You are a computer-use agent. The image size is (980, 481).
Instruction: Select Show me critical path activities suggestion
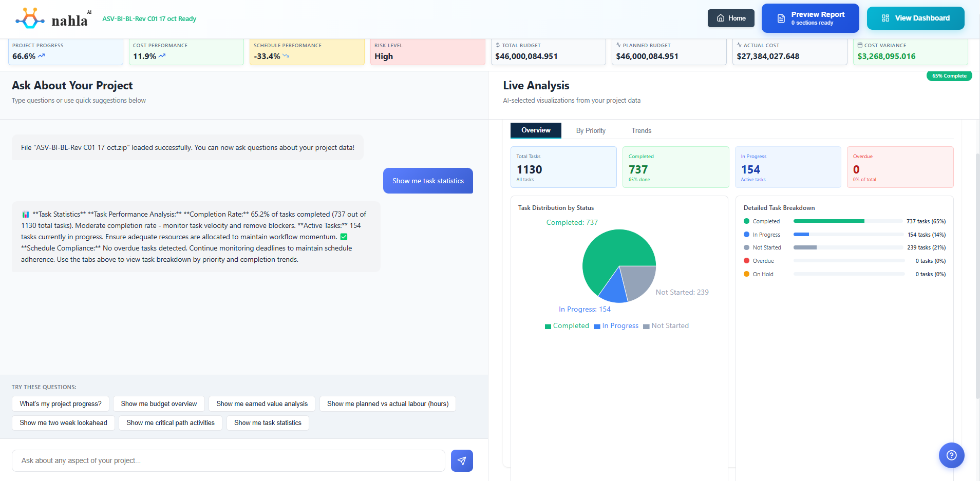coord(170,422)
